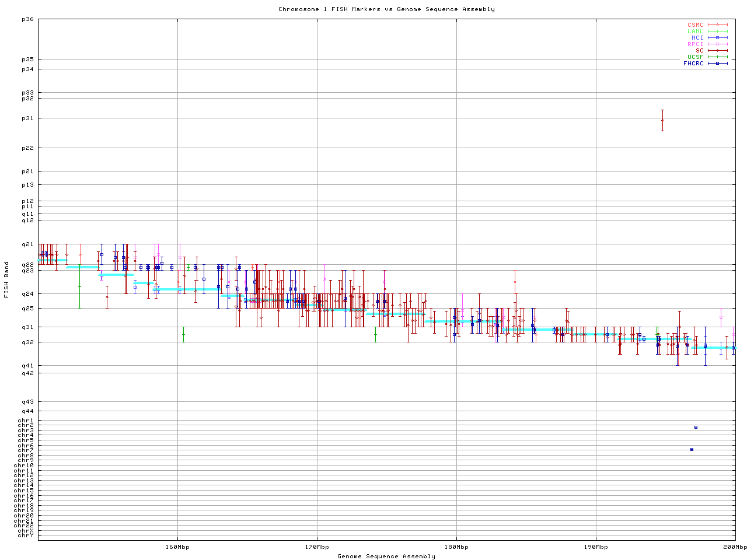Click the CSMC legend marker symbol
Viewport: 747px width, 560px height.
(x=717, y=25)
